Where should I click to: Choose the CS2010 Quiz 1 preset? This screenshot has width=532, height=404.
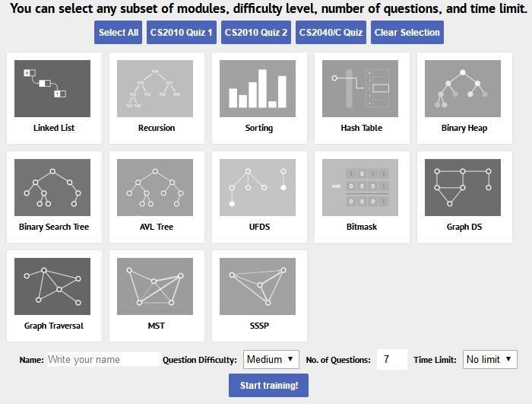pyautogui.click(x=181, y=33)
